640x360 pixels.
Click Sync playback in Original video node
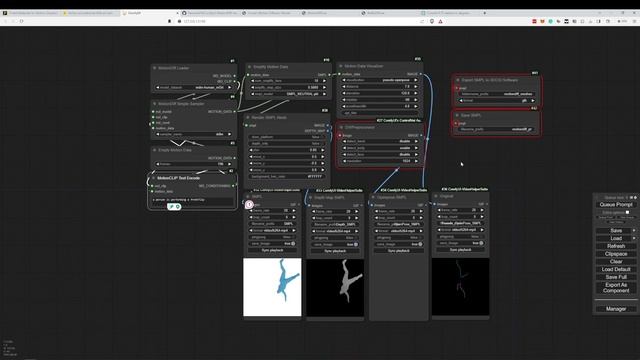460,249
